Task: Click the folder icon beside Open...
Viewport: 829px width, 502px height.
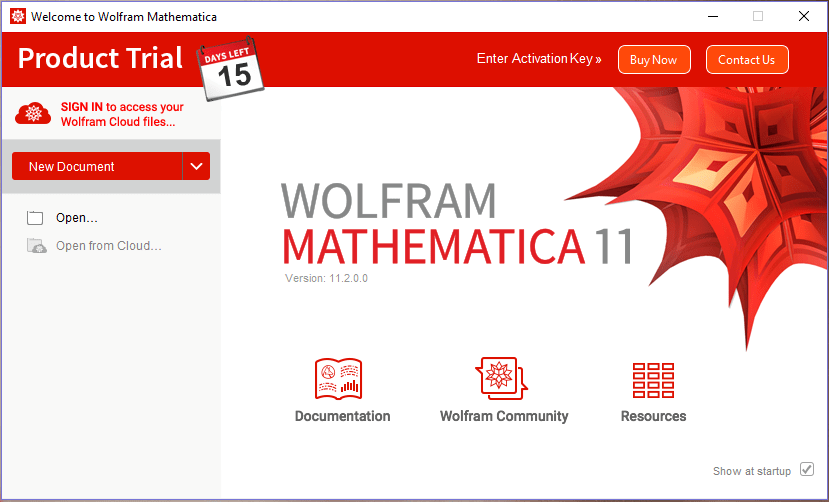Action: [x=35, y=218]
